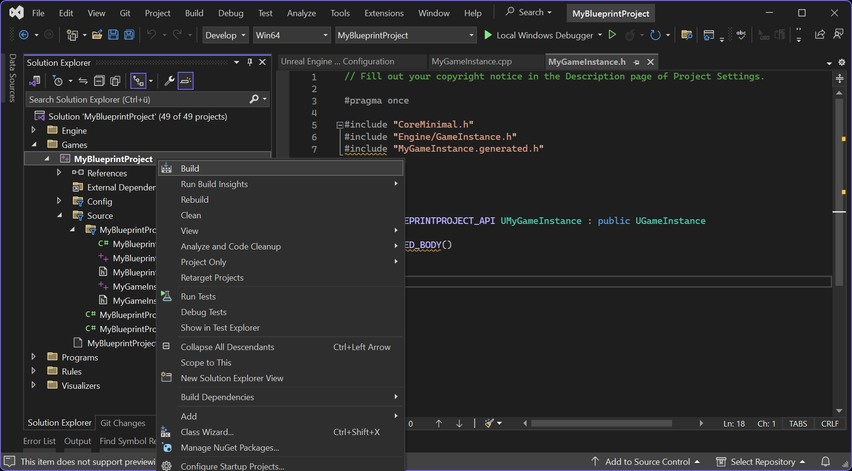Switch Solution Explorer views with the purple VS icon
The image size is (852, 471).
[35, 81]
